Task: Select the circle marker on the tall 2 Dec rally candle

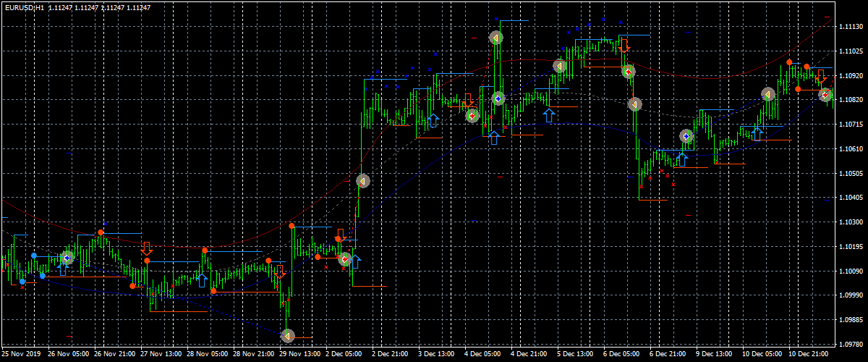Action: click(x=362, y=181)
